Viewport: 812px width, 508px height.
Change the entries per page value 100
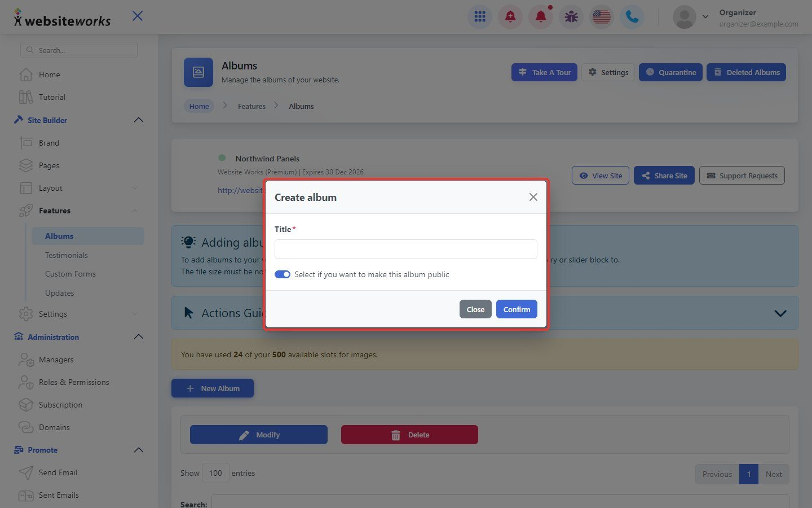[215, 473]
